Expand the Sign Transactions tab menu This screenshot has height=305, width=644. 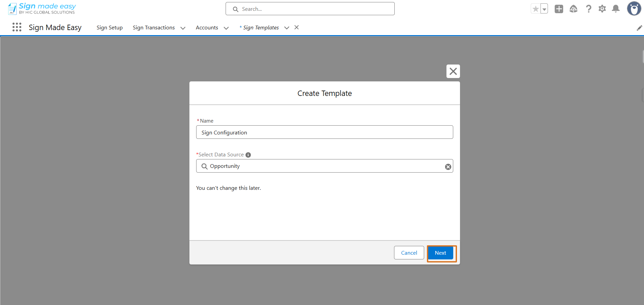183,28
